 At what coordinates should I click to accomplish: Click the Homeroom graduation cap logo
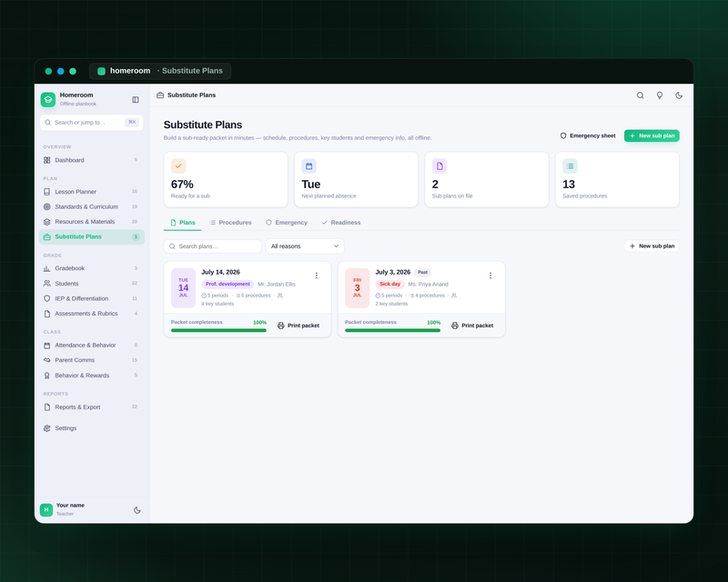(x=48, y=99)
